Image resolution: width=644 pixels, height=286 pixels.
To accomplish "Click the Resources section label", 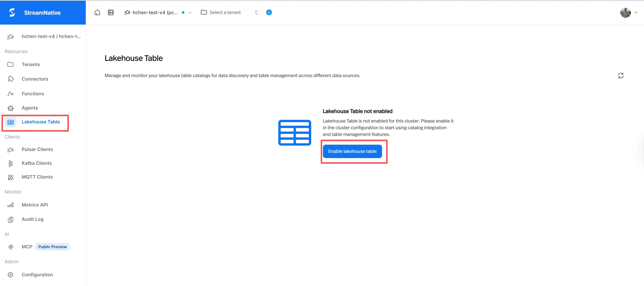I will 16,51.
